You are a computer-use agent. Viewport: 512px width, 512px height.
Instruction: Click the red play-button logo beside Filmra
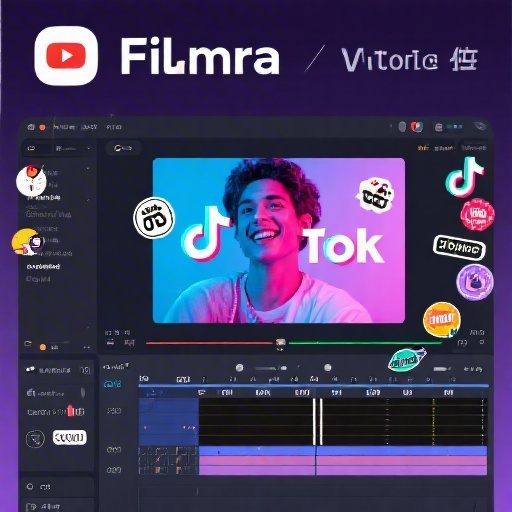(x=66, y=56)
